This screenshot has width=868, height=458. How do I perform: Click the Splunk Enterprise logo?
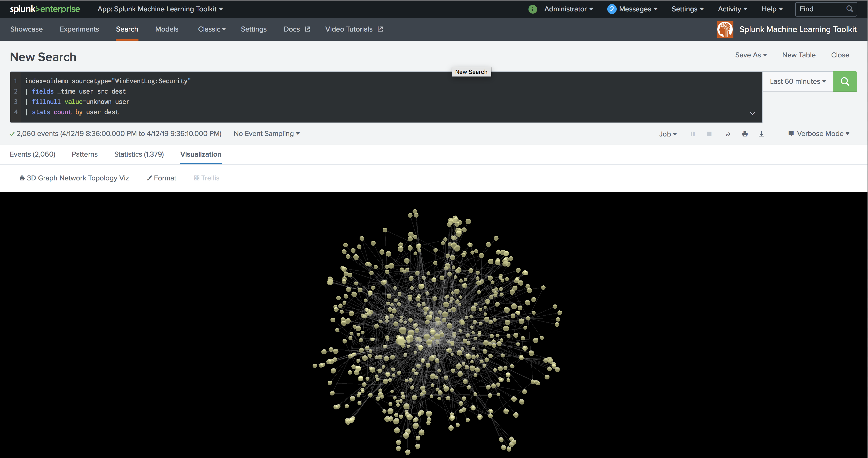(x=45, y=9)
